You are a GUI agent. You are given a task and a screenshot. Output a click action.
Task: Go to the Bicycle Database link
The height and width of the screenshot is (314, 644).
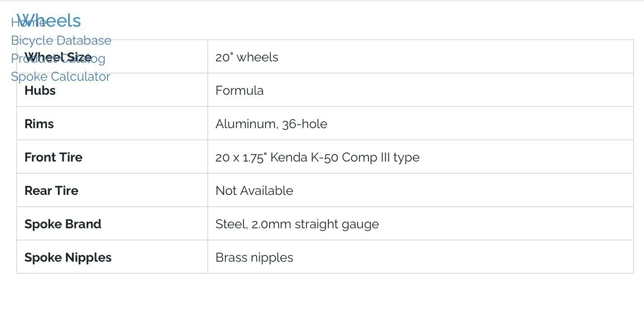[61, 41]
